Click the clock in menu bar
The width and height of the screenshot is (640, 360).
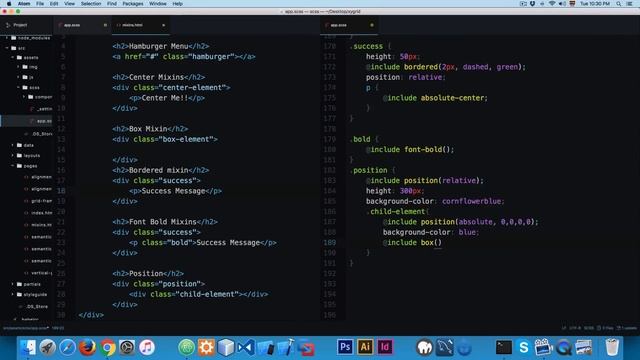595,4
